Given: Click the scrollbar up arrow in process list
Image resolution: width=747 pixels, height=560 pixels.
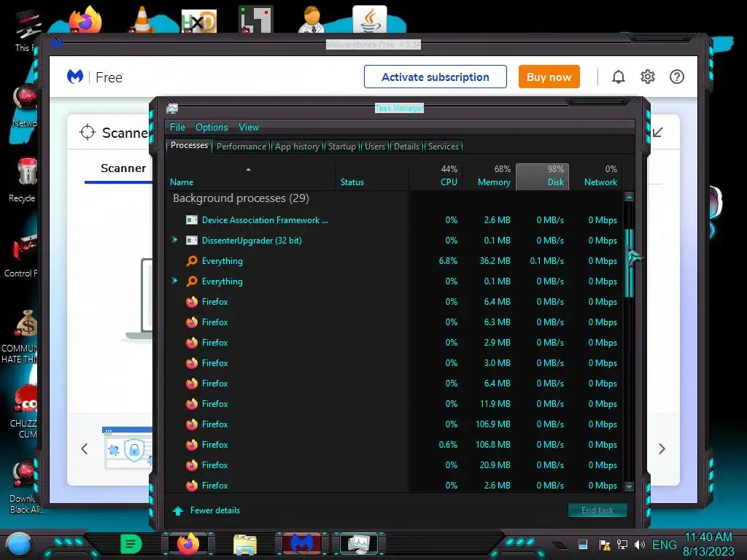Looking at the screenshot, I should pyautogui.click(x=629, y=197).
